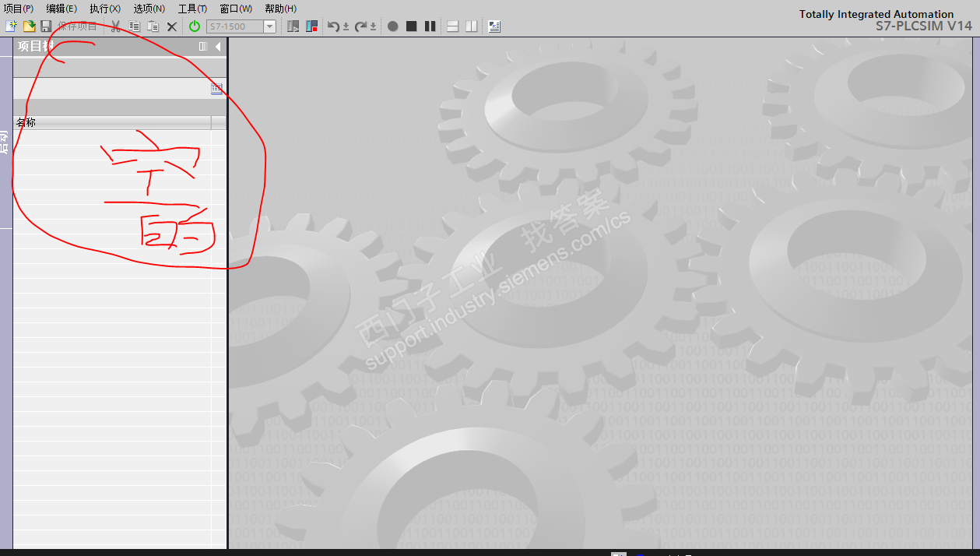Open the 项目(P) menu
Screen dimensions: 980x556
click(x=19, y=9)
